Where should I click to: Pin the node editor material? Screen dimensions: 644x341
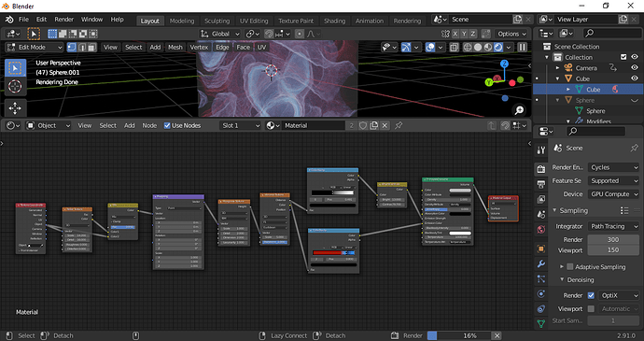pos(399,125)
